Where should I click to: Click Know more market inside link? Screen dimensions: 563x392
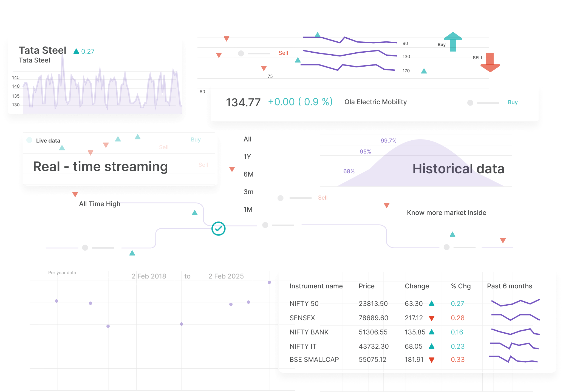click(446, 212)
